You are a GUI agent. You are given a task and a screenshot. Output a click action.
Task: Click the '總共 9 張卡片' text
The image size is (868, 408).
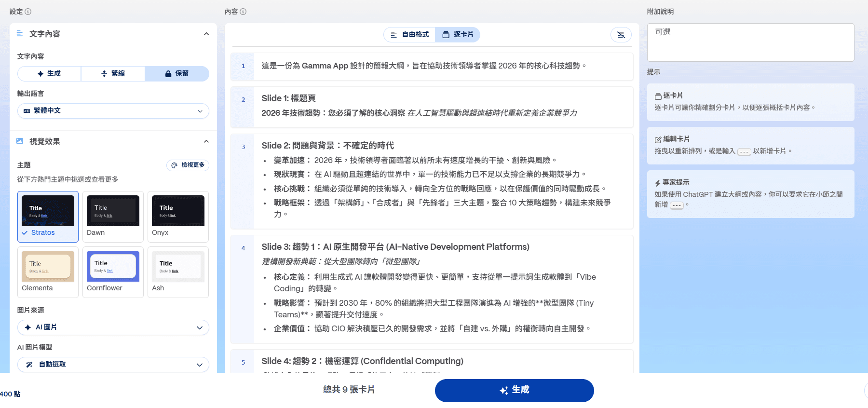tap(349, 390)
